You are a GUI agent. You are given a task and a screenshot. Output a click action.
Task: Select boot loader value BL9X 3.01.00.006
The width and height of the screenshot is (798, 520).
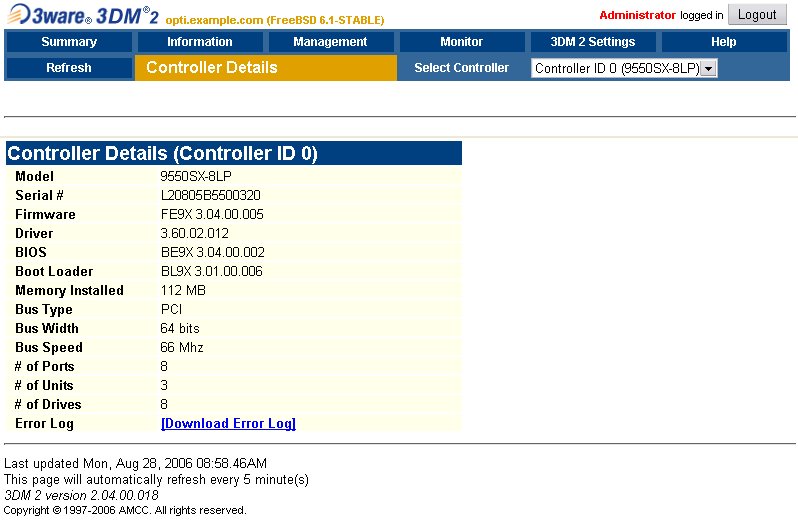pos(212,271)
